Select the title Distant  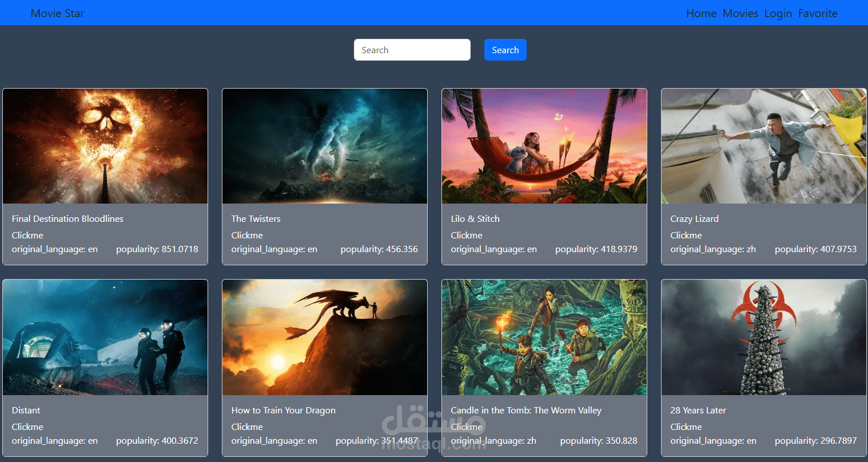26,410
